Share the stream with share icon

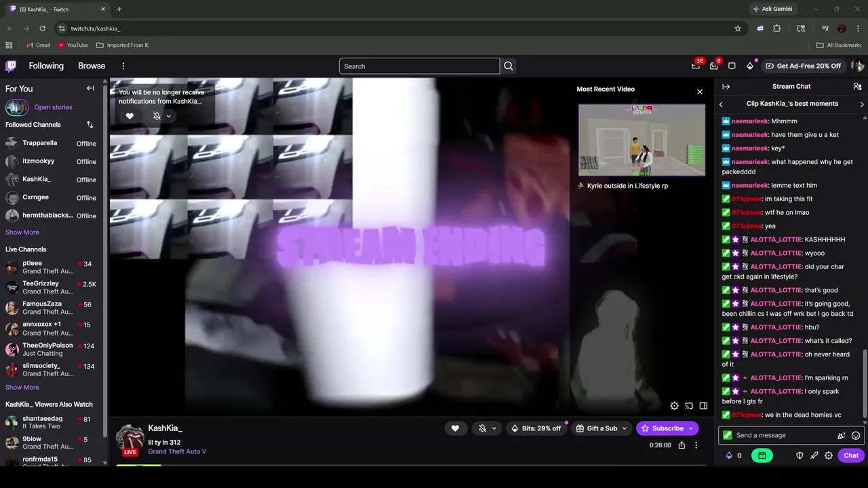point(682,445)
